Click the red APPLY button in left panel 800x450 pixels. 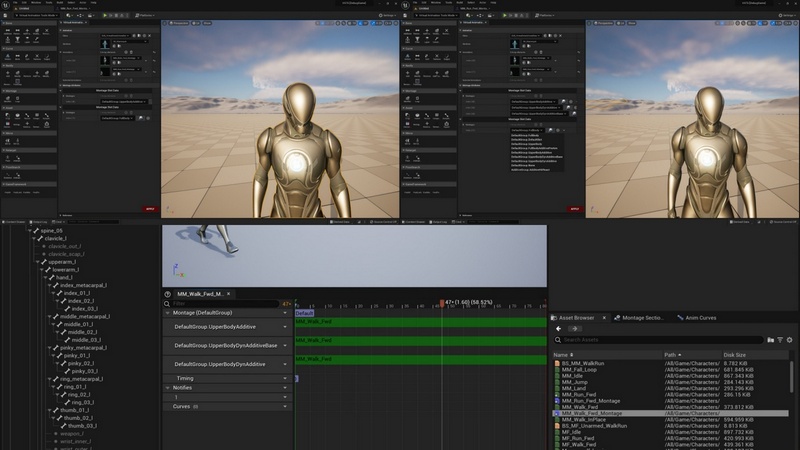(x=151, y=209)
